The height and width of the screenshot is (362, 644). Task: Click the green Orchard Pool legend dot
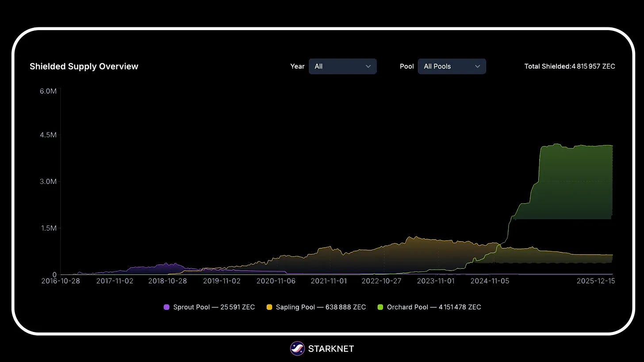point(380,307)
